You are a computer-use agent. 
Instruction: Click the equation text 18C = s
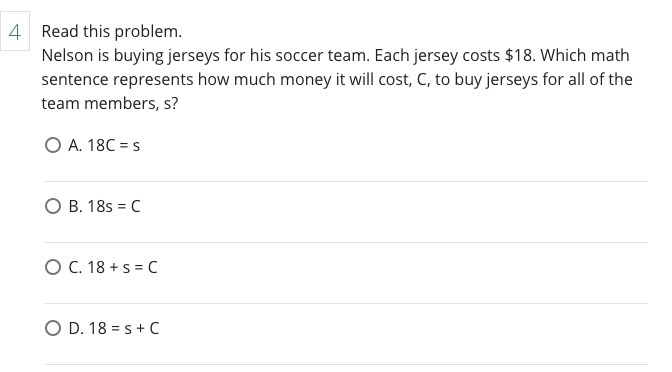click(114, 146)
